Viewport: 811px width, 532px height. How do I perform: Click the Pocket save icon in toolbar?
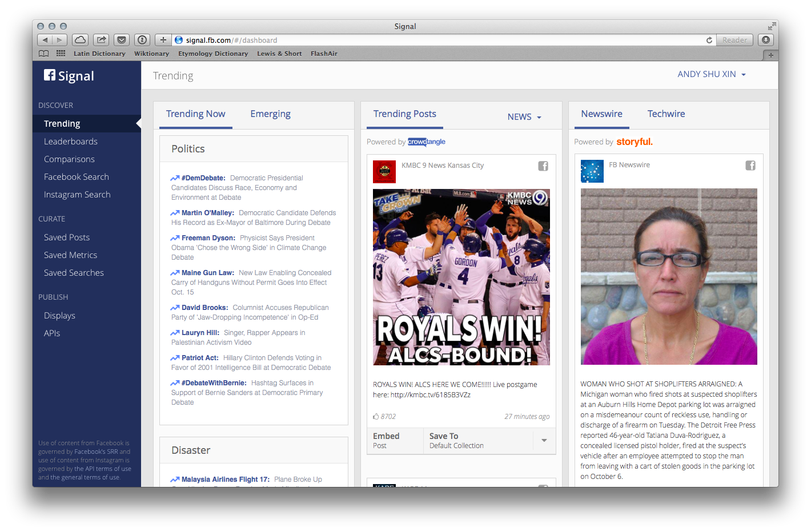coord(122,40)
